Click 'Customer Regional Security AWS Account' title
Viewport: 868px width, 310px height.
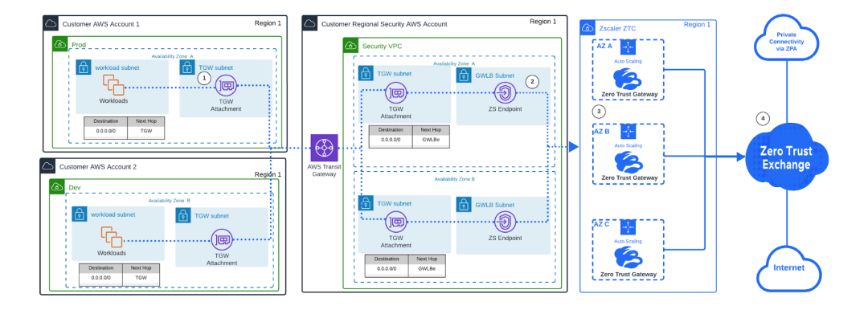point(384,24)
